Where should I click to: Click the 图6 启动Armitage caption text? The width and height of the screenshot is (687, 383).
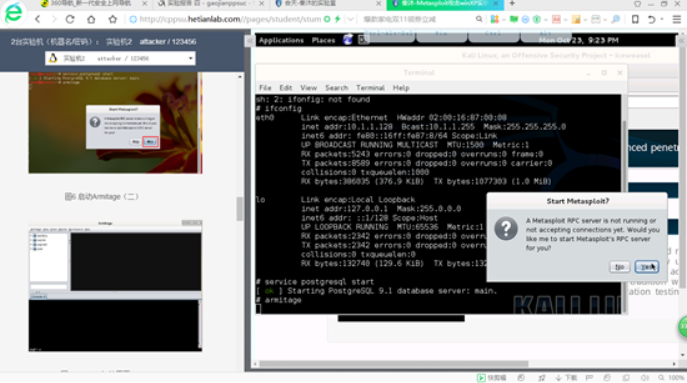(x=102, y=197)
